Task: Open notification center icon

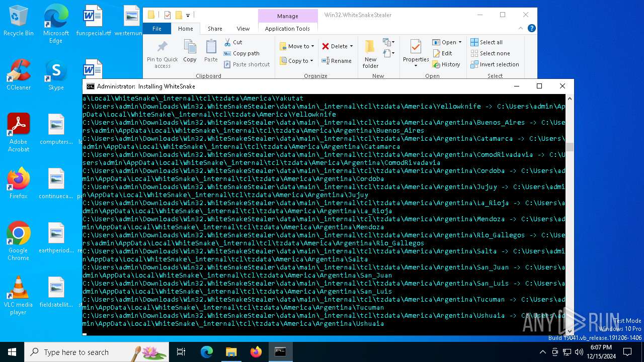Action: [627, 352]
